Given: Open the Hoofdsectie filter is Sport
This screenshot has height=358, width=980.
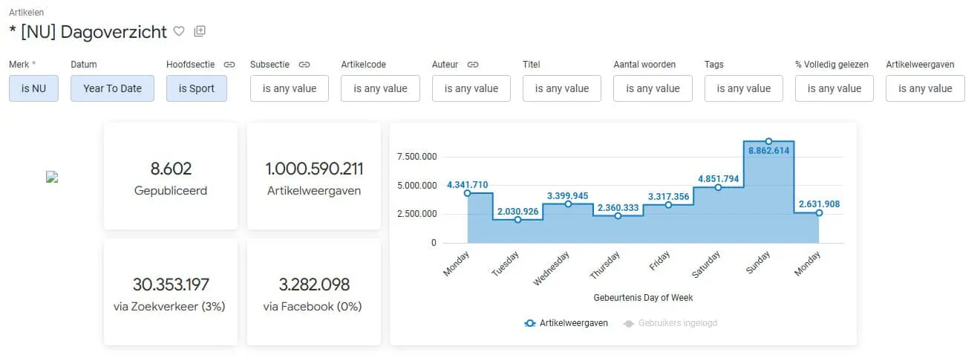Looking at the screenshot, I should [197, 88].
